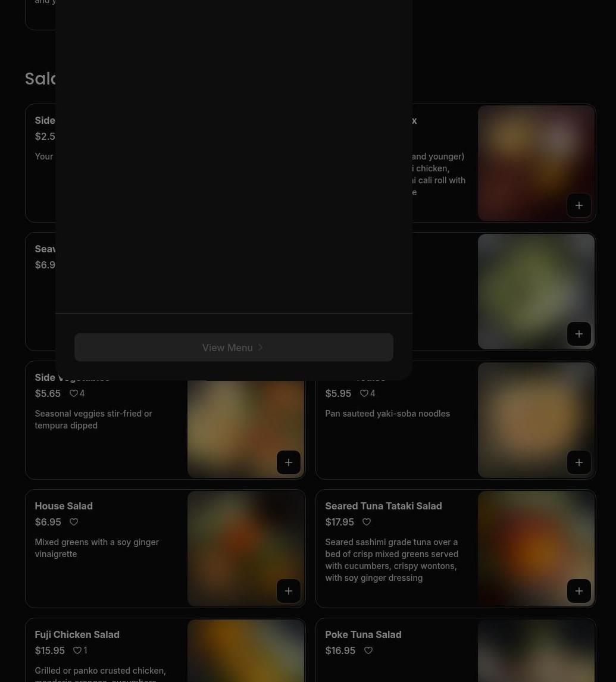The image size is (616, 682).
Task: Add Side Vegetables to cart with plus
Action: pyautogui.click(x=288, y=462)
